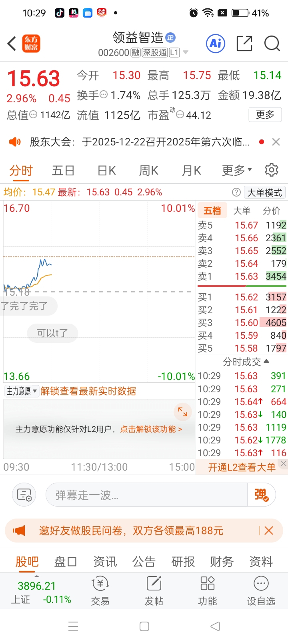The image size is (288, 644).
Task: Tap the share export icon
Action: (244, 43)
